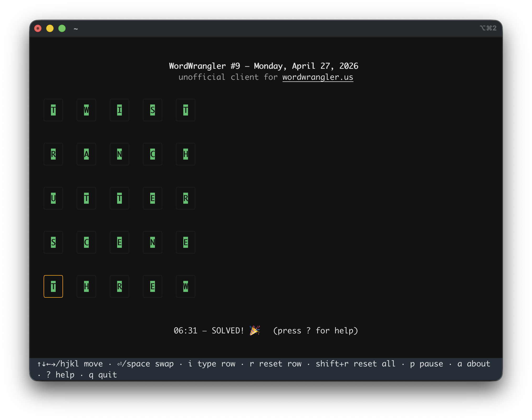The height and width of the screenshot is (420, 532).
Task: Click the party popper emoji
Action: pos(254,330)
